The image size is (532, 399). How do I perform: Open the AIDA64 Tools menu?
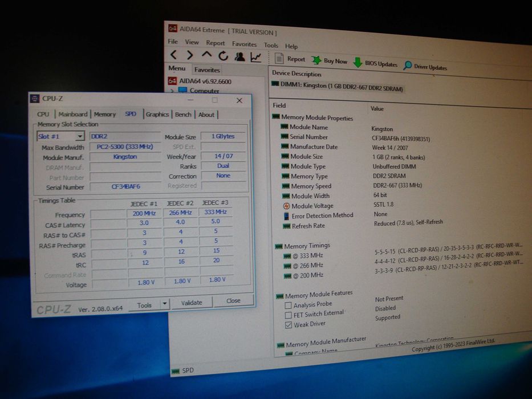tap(271, 45)
